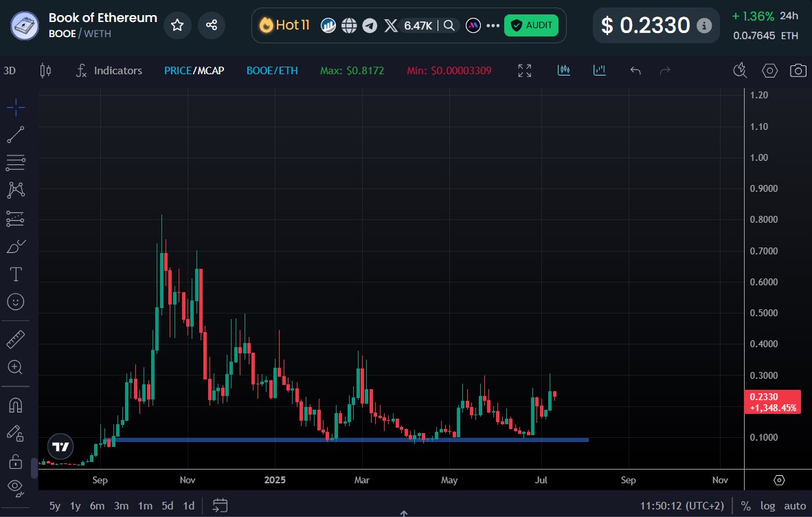Click the Hot 11 flame badge
Screen dimensions: 812x517
click(x=285, y=25)
